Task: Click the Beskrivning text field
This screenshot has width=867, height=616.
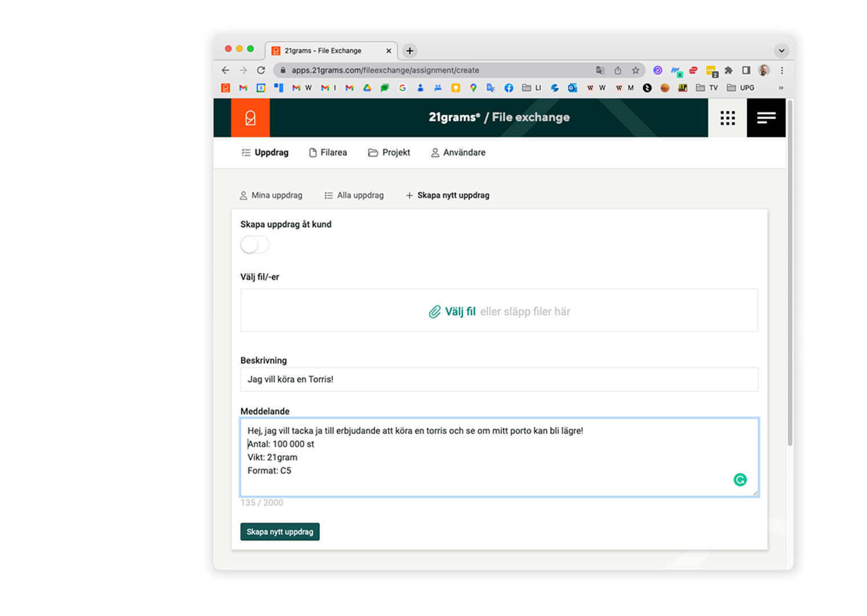Action: click(x=499, y=380)
